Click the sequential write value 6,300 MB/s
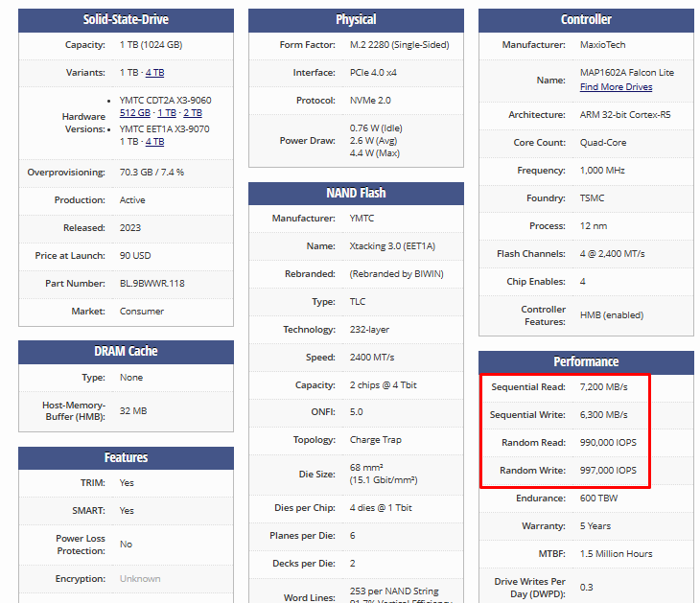This screenshot has width=700, height=603. click(x=603, y=415)
